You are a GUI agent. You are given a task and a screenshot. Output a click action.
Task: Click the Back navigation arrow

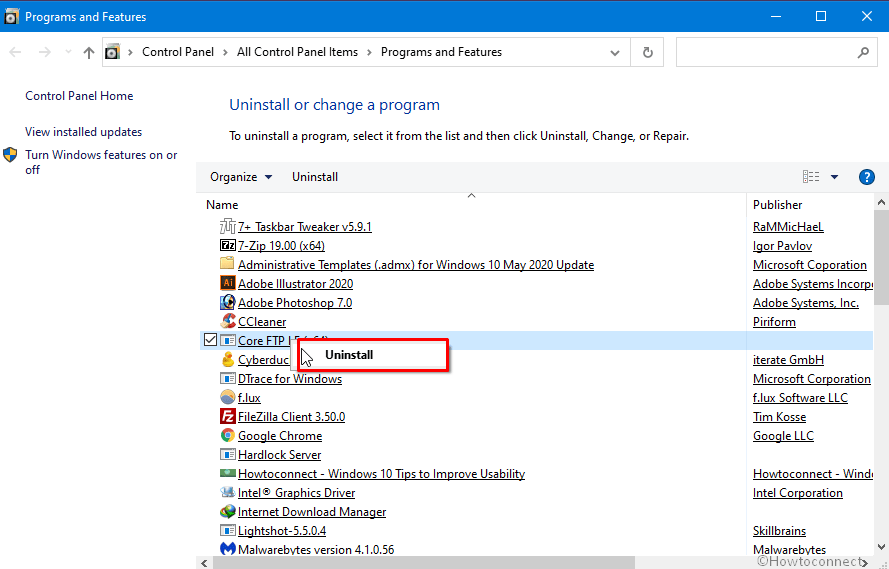(x=15, y=52)
